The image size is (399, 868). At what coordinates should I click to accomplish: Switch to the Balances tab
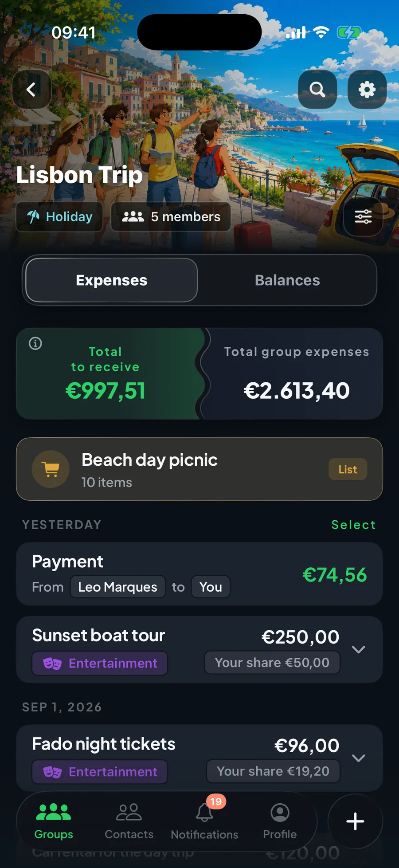(287, 280)
